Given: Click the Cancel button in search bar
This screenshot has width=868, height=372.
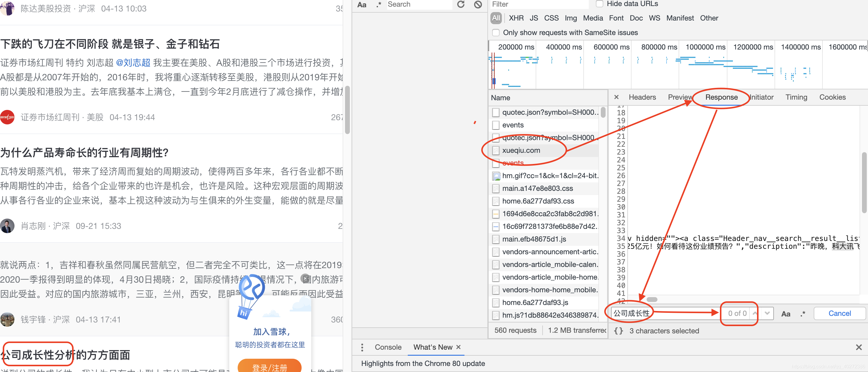Looking at the screenshot, I should tap(839, 313).
